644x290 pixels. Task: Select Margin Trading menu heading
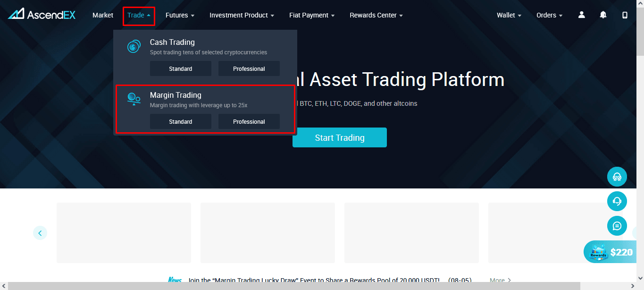tap(176, 95)
